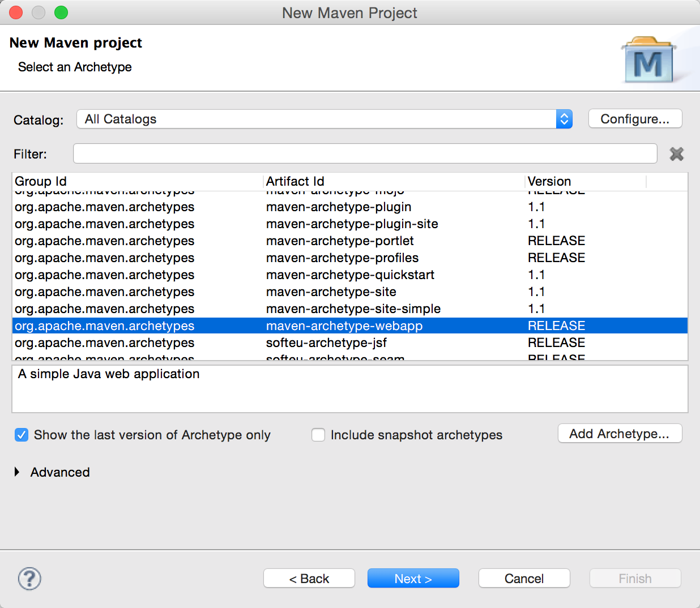Open the help question mark icon
Screen dimensions: 700x608
coord(29,579)
